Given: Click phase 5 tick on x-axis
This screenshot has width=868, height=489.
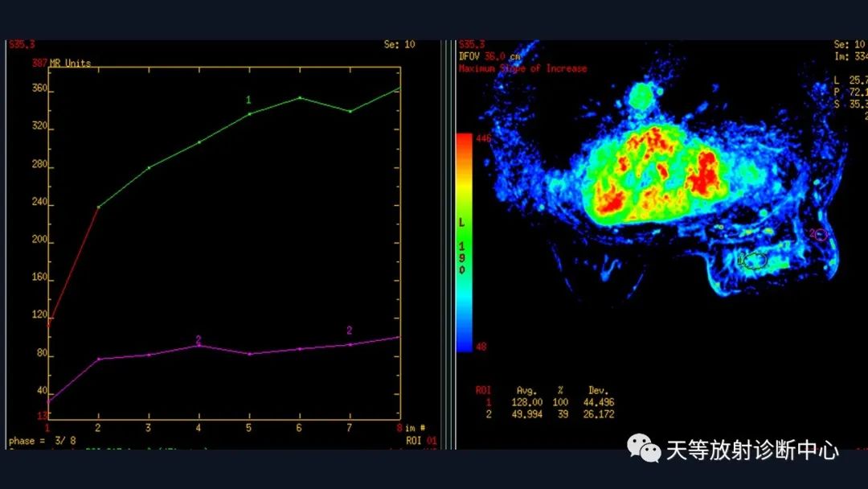Looking at the screenshot, I should [248, 428].
